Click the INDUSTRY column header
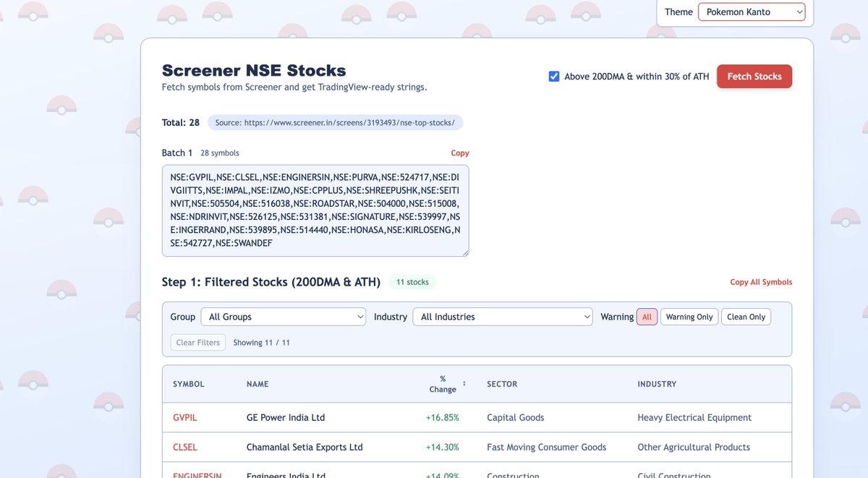 click(x=657, y=384)
